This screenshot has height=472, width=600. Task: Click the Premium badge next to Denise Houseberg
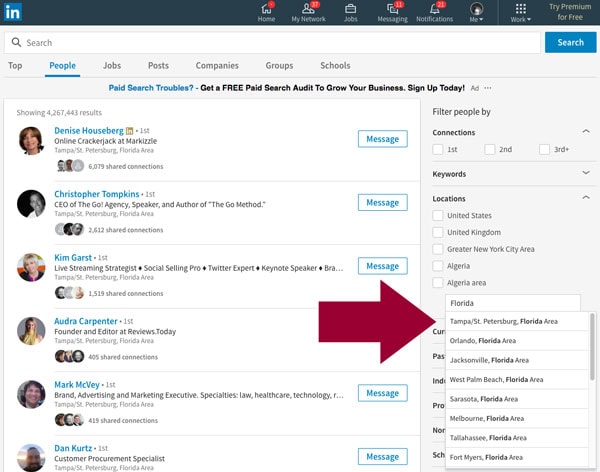pyautogui.click(x=129, y=131)
